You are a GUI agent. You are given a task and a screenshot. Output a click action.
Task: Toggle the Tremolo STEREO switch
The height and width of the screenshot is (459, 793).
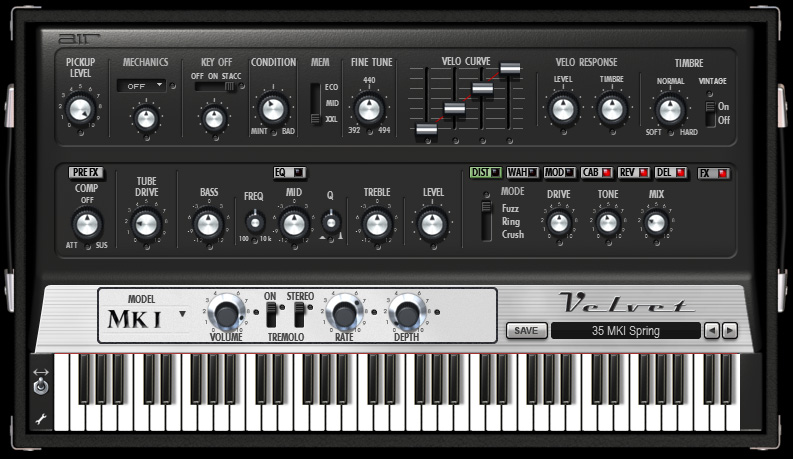298,315
